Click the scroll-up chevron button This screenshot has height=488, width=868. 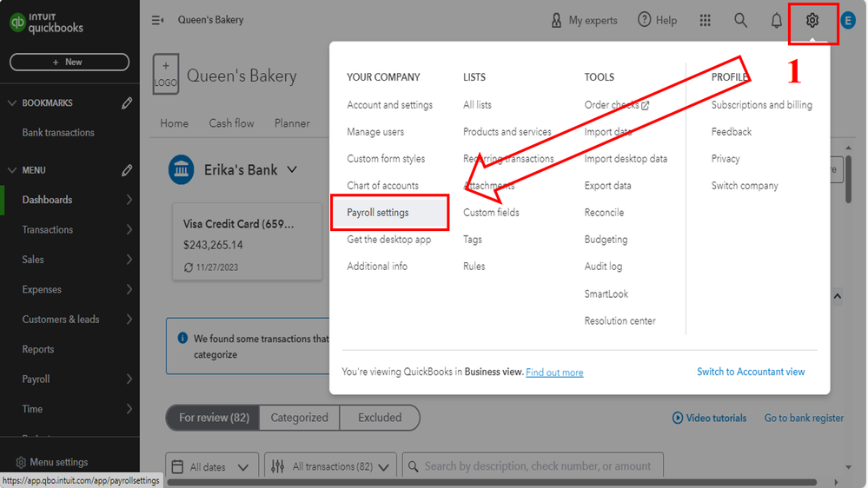(x=837, y=297)
